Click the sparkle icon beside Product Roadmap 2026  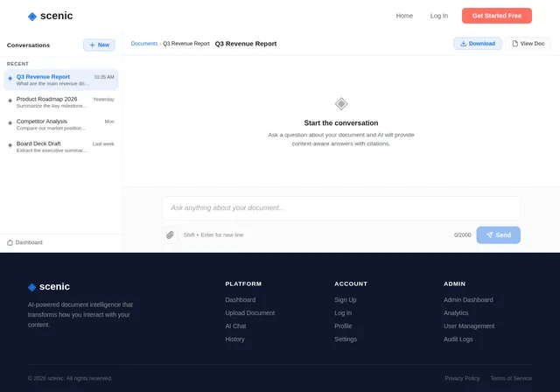click(10, 101)
